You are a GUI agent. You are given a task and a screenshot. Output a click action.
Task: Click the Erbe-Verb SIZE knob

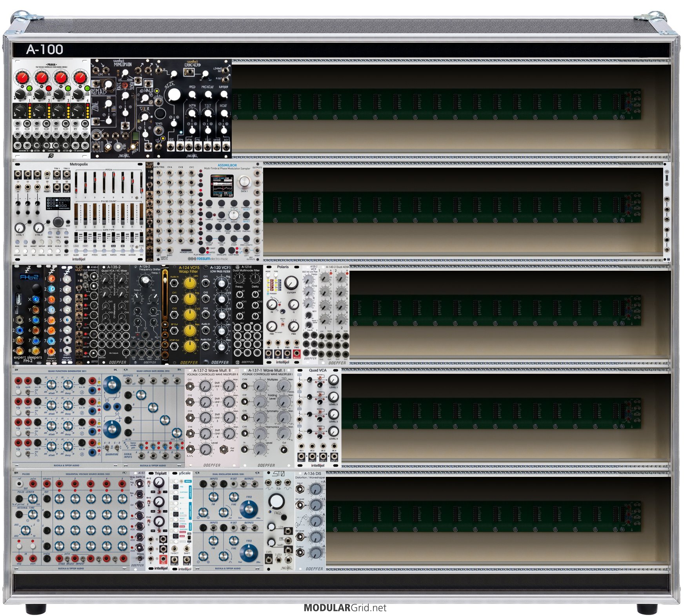174,94
